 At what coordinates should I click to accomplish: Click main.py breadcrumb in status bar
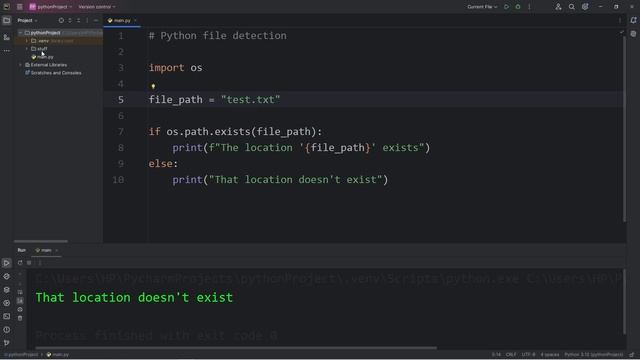click(x=58, y=355)
